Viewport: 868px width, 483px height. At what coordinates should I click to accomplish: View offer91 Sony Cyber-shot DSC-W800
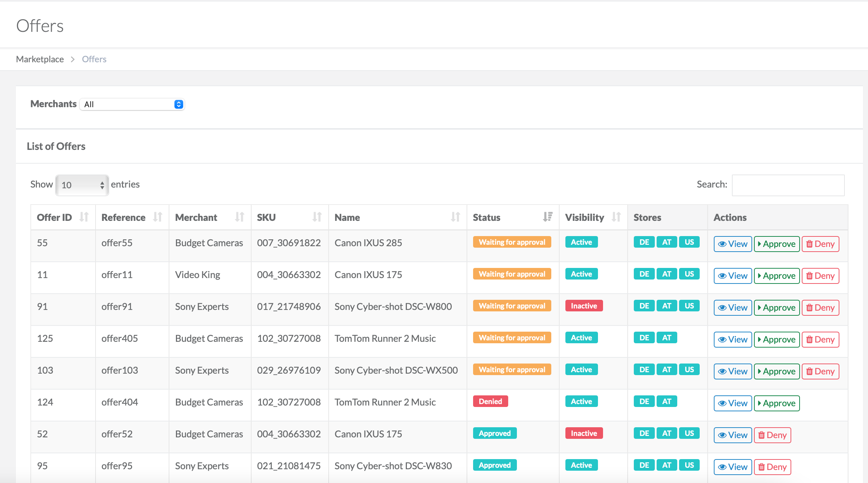tap(733, 307)
